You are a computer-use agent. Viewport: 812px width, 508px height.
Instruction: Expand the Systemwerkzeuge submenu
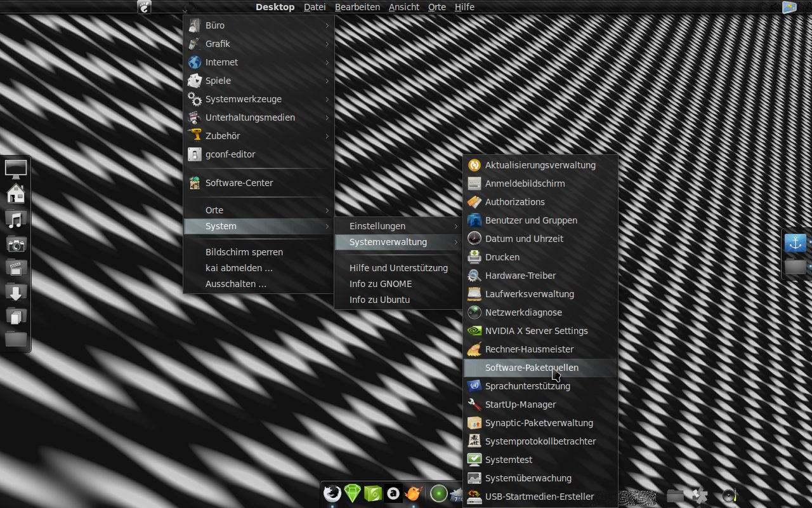(259, 99)
